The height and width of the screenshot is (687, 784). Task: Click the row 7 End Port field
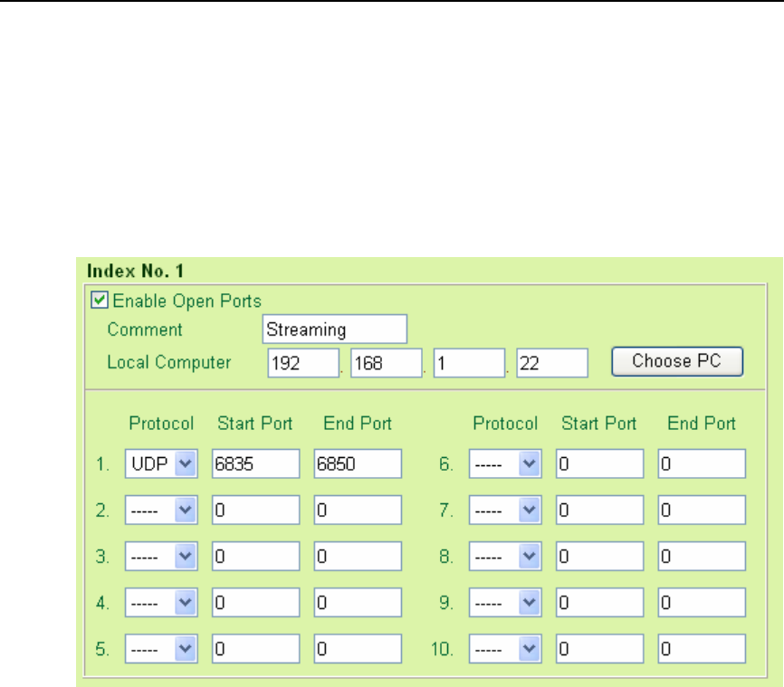(702, 510)
